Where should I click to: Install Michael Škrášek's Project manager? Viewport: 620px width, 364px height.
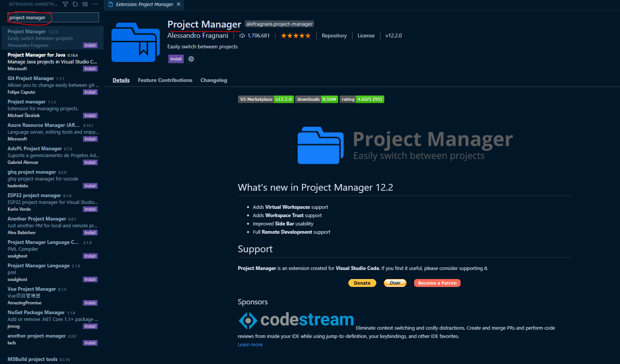click(x=90, y=116)
